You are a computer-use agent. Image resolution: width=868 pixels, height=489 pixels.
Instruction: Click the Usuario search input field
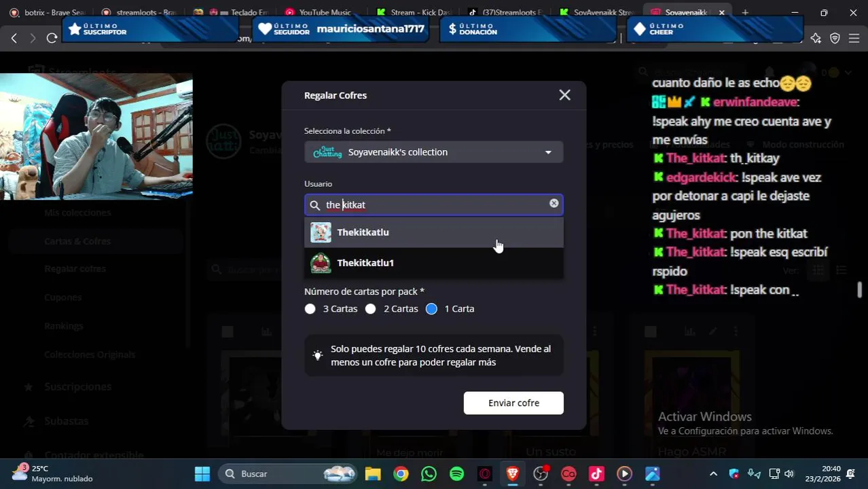pos(433,204)
